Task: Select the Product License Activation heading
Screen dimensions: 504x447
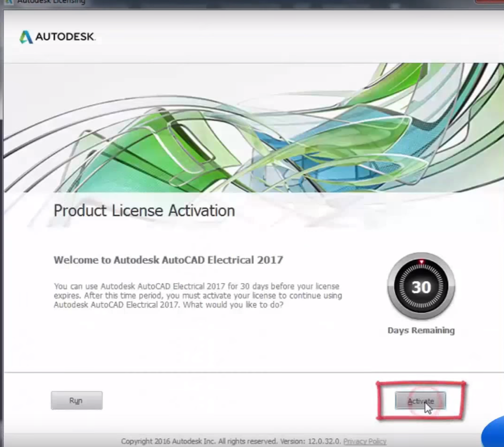Action: tap(144, 211)
